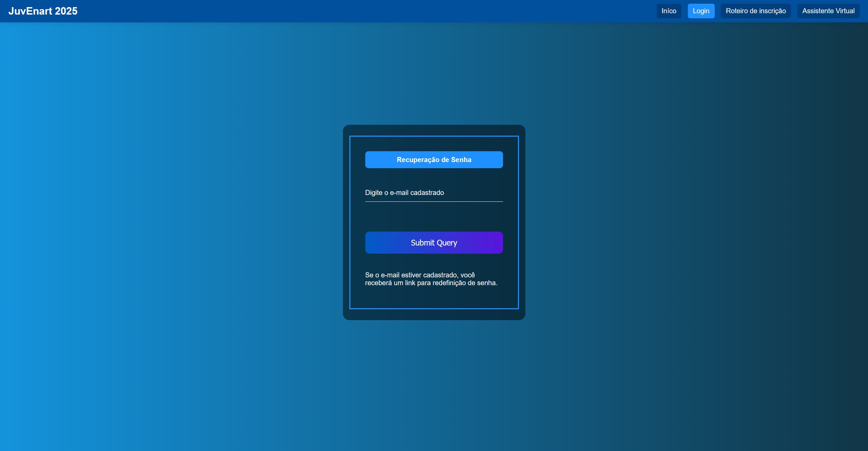Click the Digite o e-mail cadastrado placeholder

pos(404,193)
